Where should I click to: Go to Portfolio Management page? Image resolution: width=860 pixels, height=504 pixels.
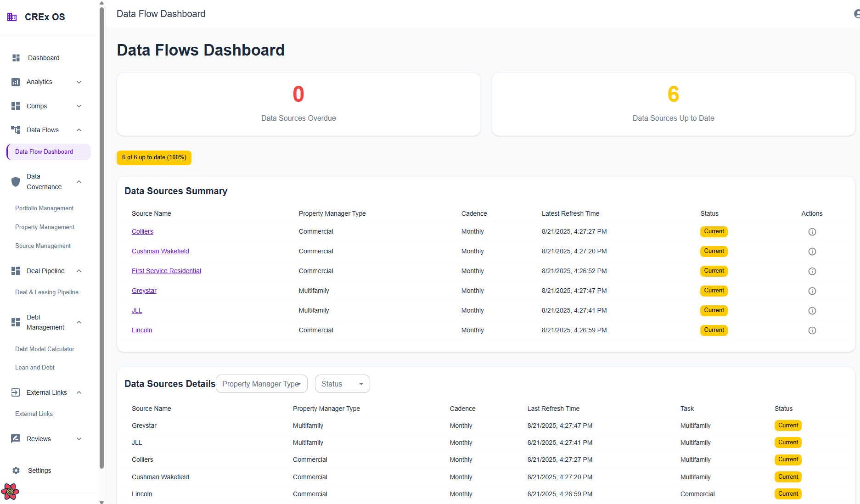pos(44,208)
